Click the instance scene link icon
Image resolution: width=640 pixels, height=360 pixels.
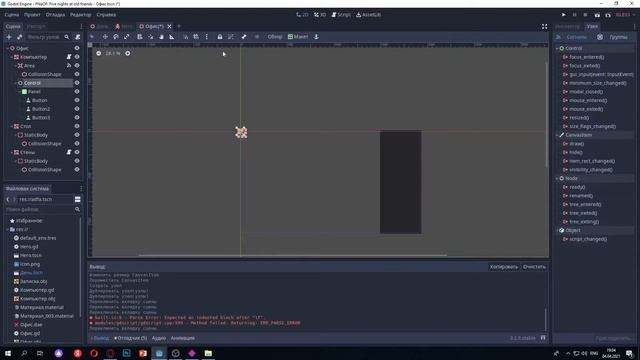19,37
